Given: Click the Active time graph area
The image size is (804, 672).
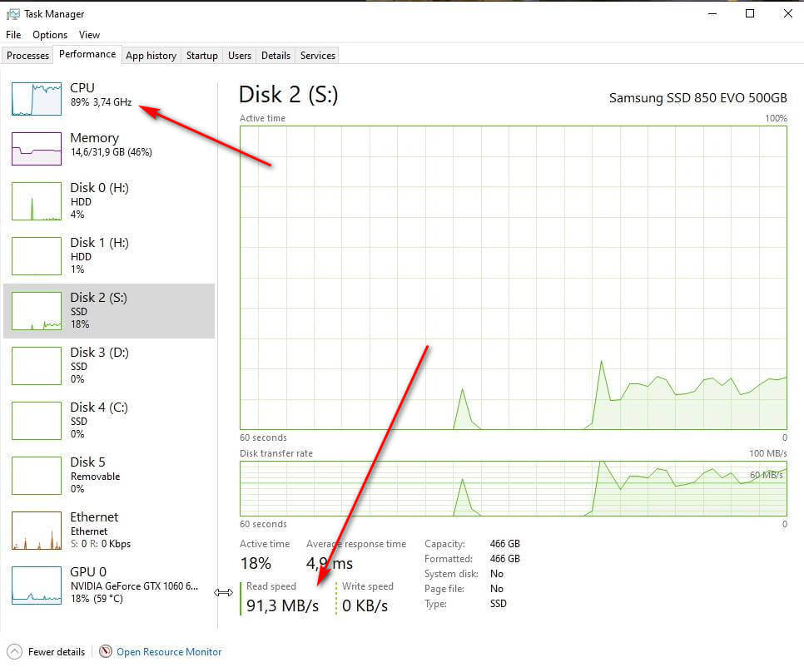Looking at the screenshot, I should tap(514, 278).
